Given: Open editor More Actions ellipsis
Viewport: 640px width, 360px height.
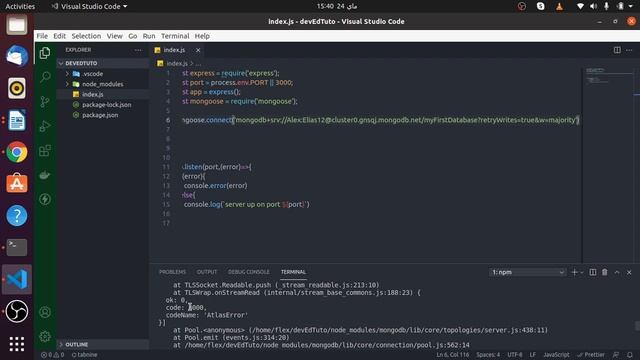Looking at the screenshot, I should point(629,50).
